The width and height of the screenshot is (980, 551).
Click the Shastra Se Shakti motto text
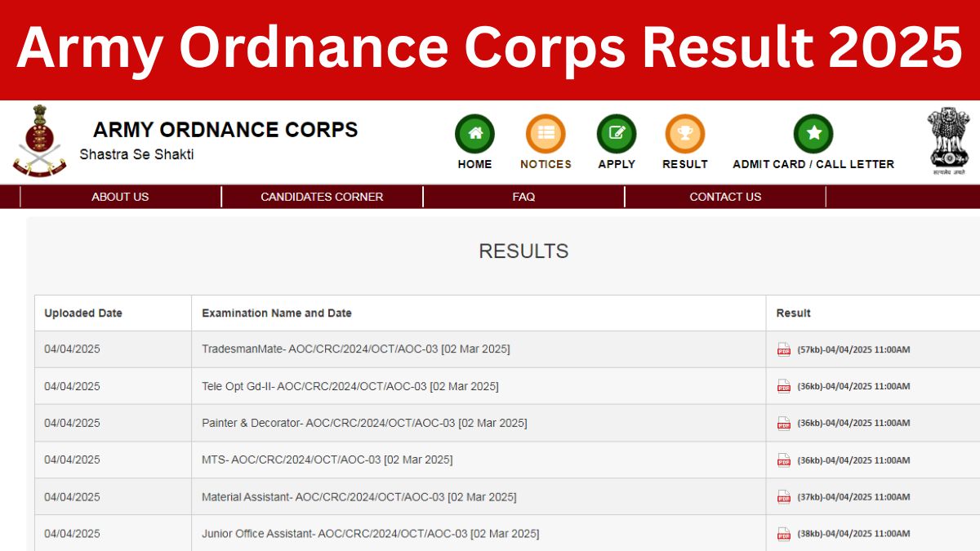click(x=136, y=154)
